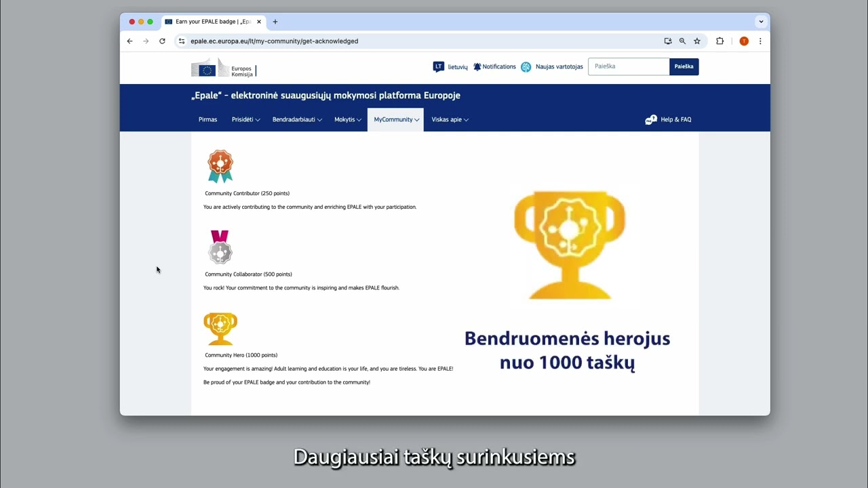Viewport: 868px width, 488px height.
Task: Open a new tab with the plus icon
Action: (275, 22)
